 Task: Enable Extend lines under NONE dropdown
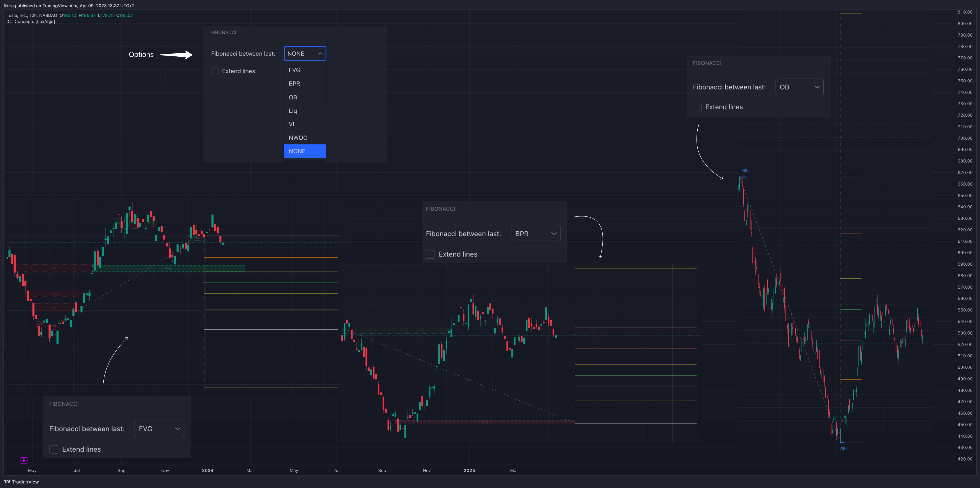click(x=215, y=71)
